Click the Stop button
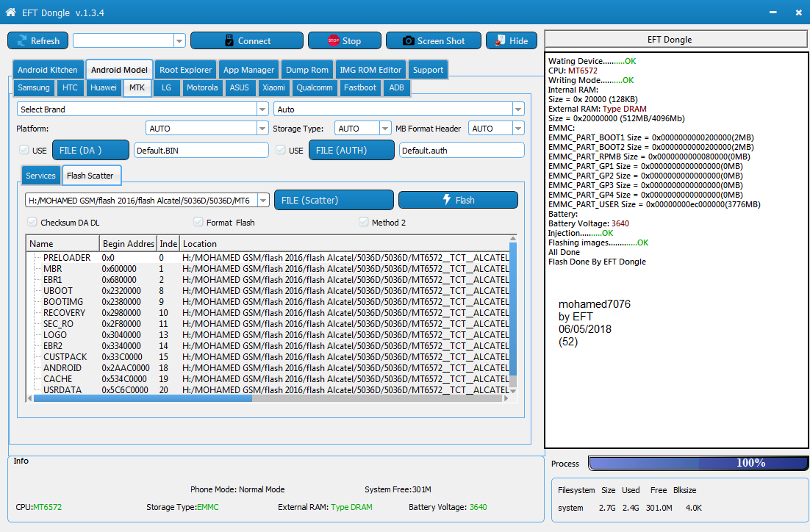Image resolution: width=810 pixels, height=532 pixels. [x=345, y=41]
